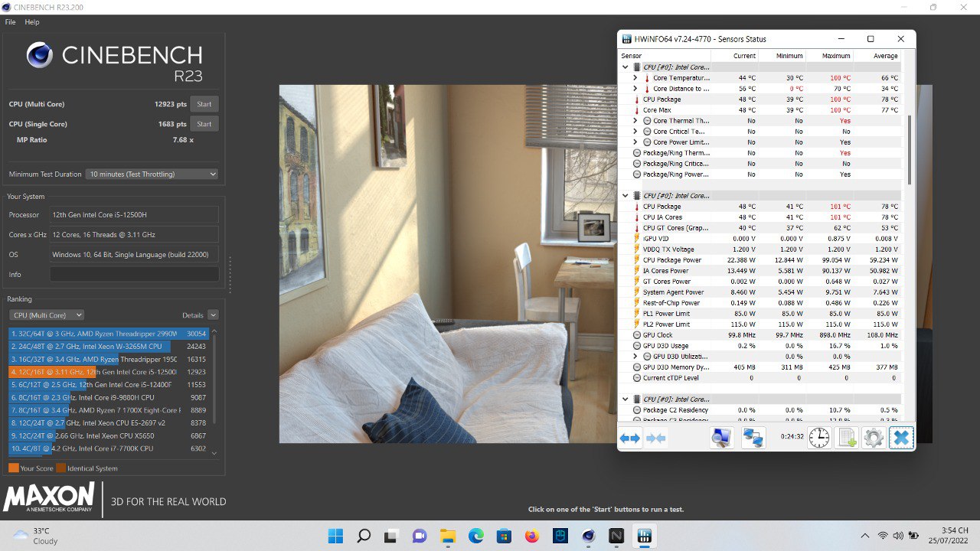Open Microsoft Store taskbar icon
This screenshot has height=551, width=980.
click(504, 536)
